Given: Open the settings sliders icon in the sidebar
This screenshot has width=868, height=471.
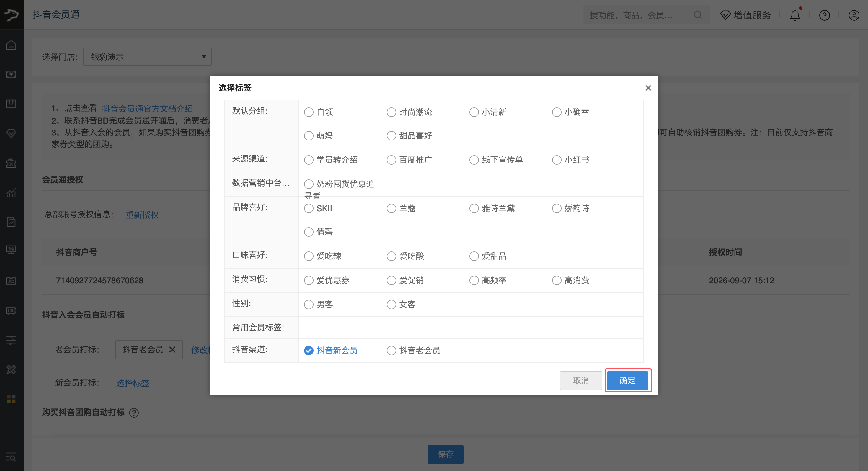Looking at the screenshot, I should pyautogui.click(x=12, y=340).
